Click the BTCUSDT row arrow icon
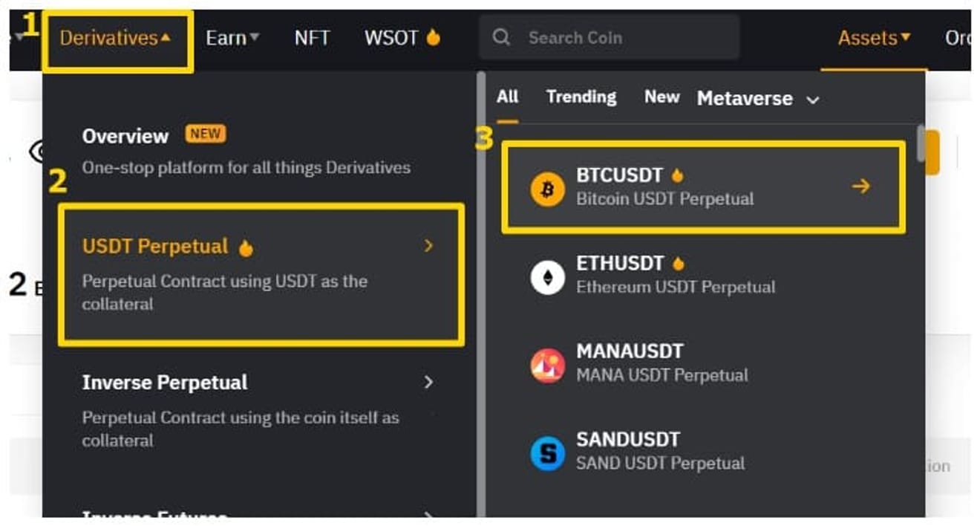This screenshot has height=526, width=980. tap(860, 186)
